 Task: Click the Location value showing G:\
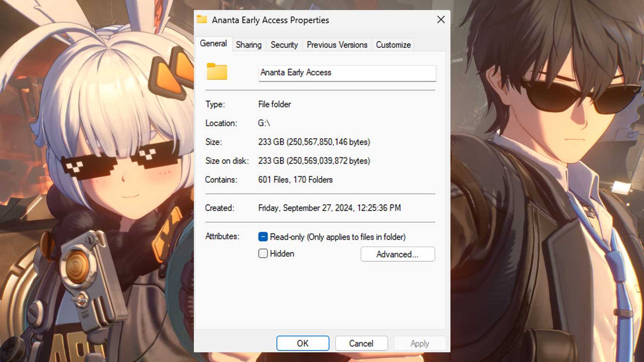point(265,123)
